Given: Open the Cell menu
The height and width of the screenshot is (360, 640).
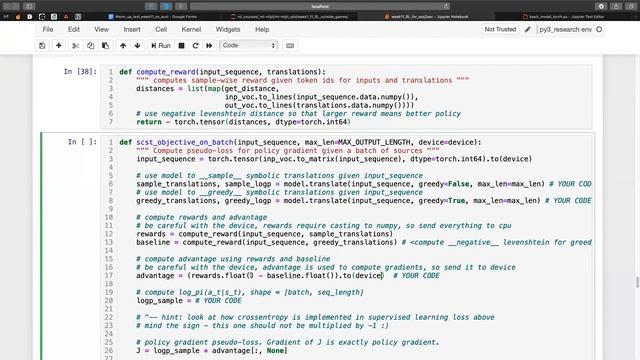Looking at the screenshot, I should tap(161, 29).
